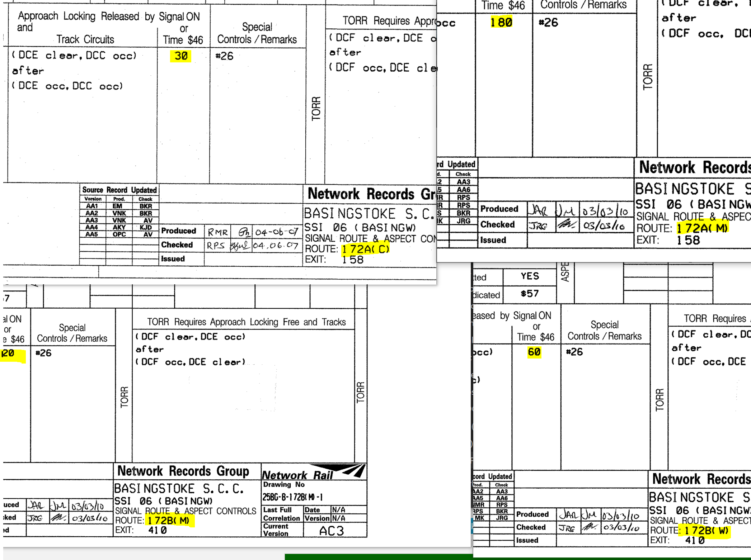Click KJD check cell in source record table

click(146, 227)
